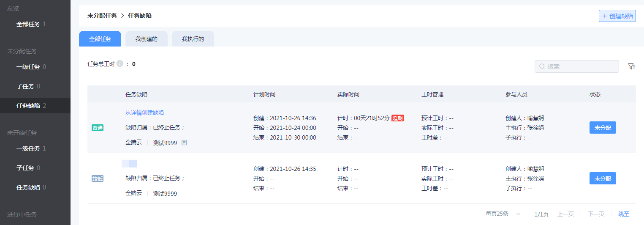Switch to the 全部任务 tab
The height and width of the screenshot is (225, 644).
[x=100, y=39]
